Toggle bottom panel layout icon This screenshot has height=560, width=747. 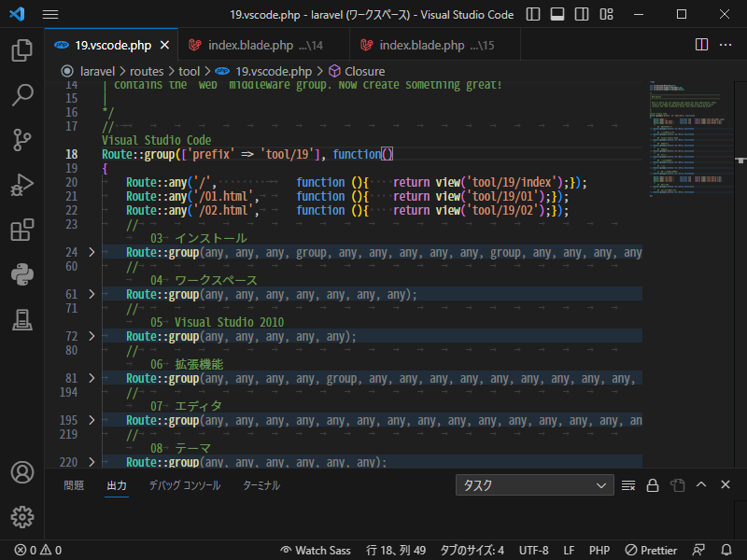(x=557, y=14)
